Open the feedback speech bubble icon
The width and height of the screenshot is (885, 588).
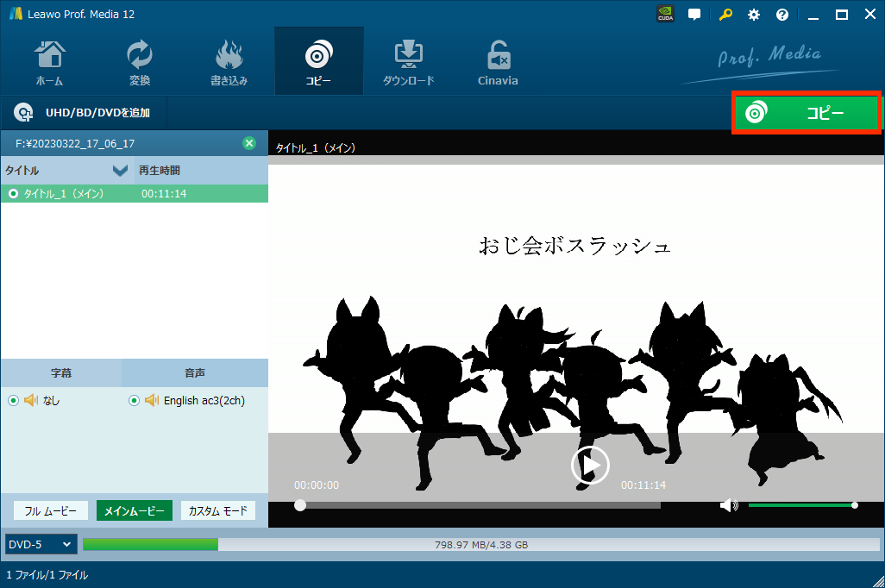click(x=694, y=15)
